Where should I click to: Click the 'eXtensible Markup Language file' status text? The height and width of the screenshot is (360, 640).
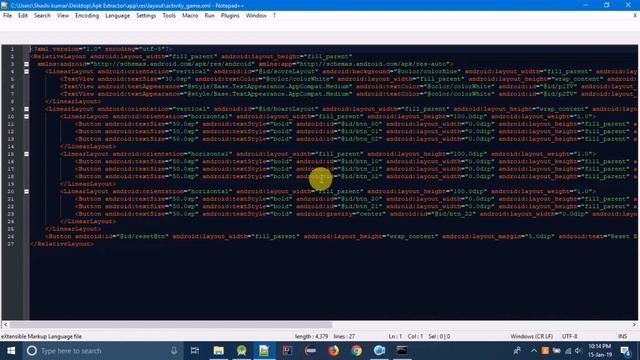pos(41,336)
